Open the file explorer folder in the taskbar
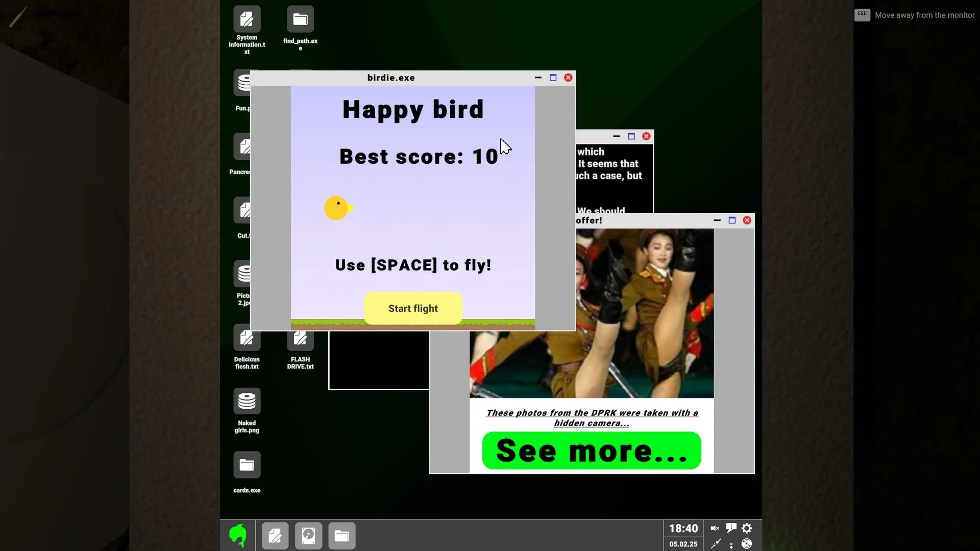The image size is (980, 551). click(341, 536)
